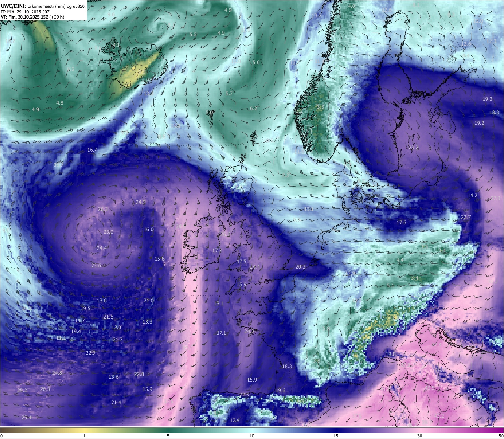The width and height of the screenshot is (504, 439).
Task: Click the 17.1 value label
Action: [x=221, y=333]
